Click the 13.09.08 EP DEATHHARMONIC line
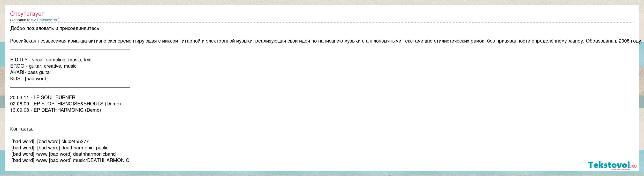 click(55, 110)
